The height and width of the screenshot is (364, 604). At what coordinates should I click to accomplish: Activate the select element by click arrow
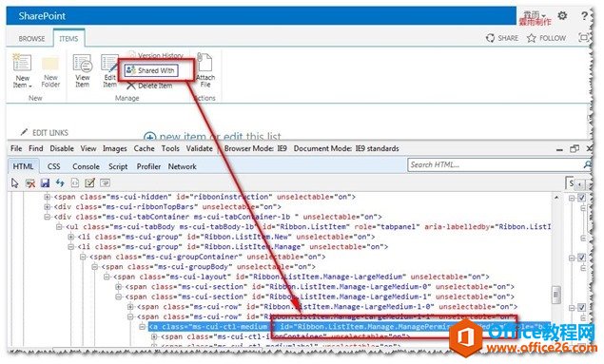coord(14,183)
